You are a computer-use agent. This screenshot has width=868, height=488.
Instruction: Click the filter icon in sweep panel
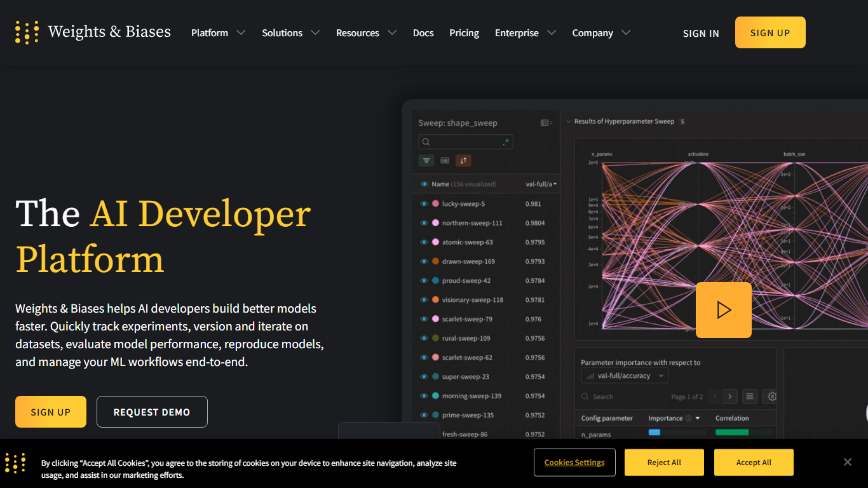tap(426, 161)
